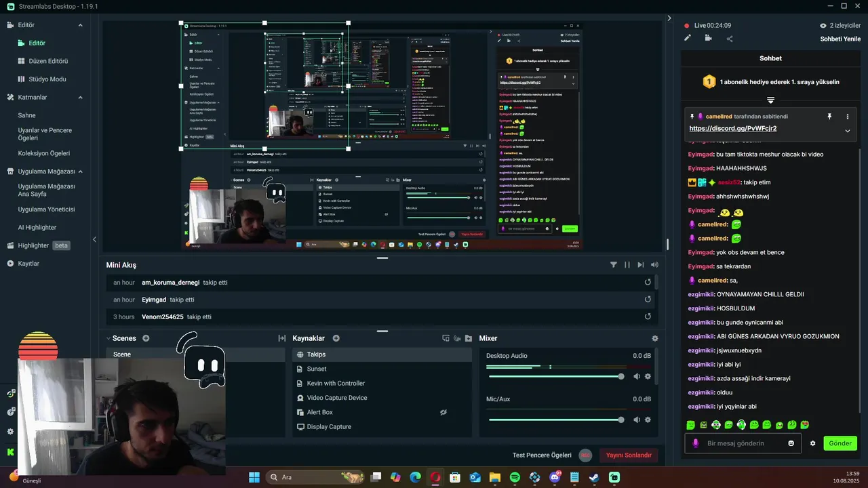Start recording with REC button
The image size is (868, 488).
coord(585,455)
